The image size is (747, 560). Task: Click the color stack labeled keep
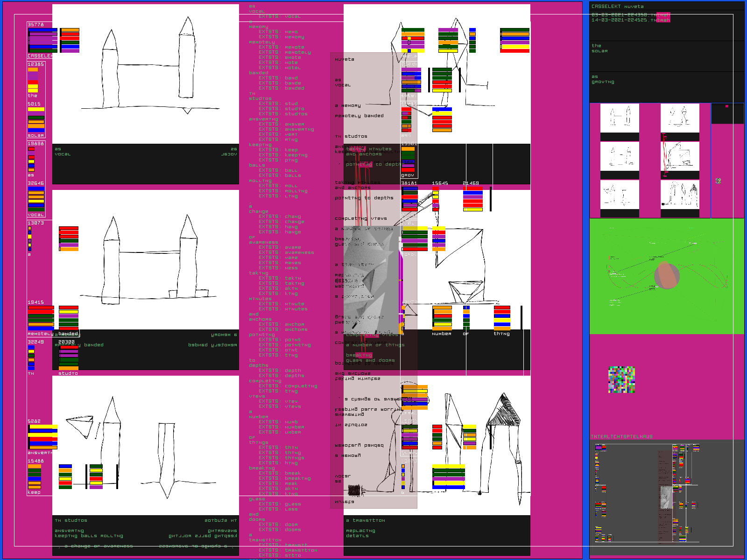(x=35, y=476)
